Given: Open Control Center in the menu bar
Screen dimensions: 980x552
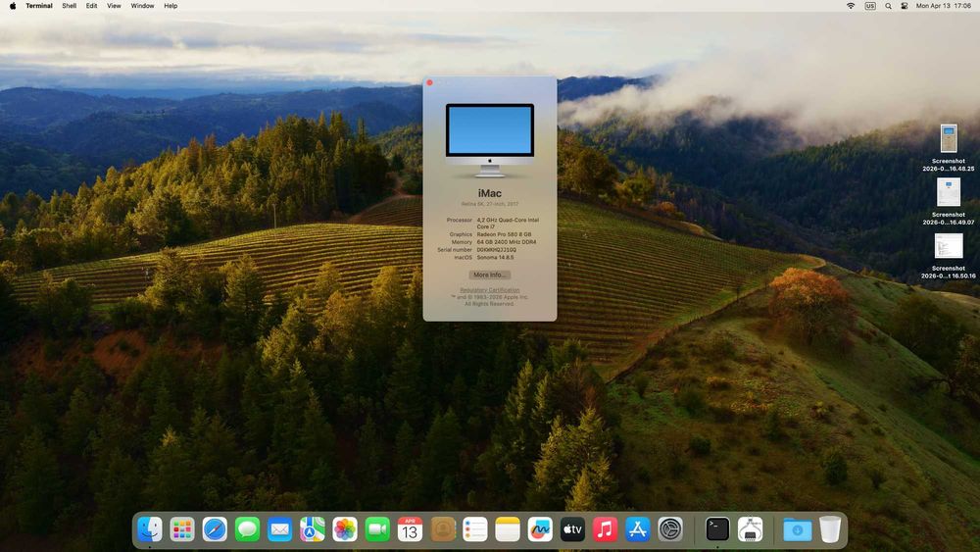Looking at the screenshot, I should (x=905, y=6).
